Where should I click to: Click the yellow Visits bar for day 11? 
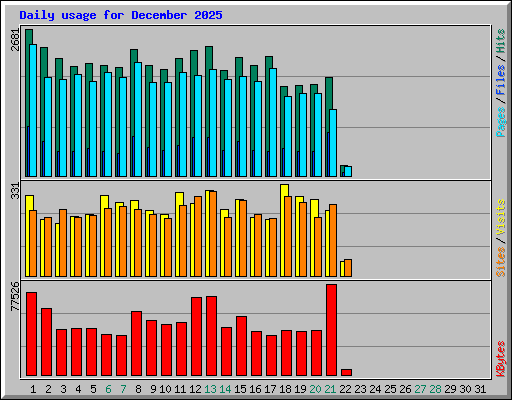[178, 234]
